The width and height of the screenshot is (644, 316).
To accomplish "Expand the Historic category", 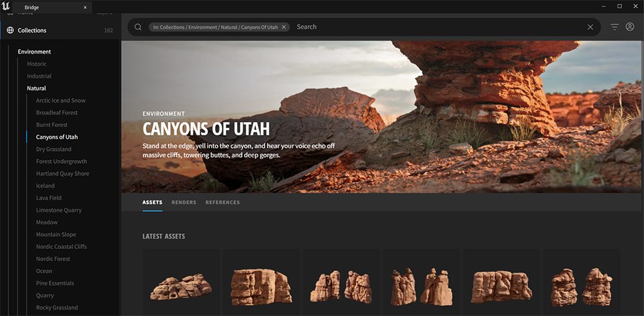I will pyautogui.click(x=37, y=64).
